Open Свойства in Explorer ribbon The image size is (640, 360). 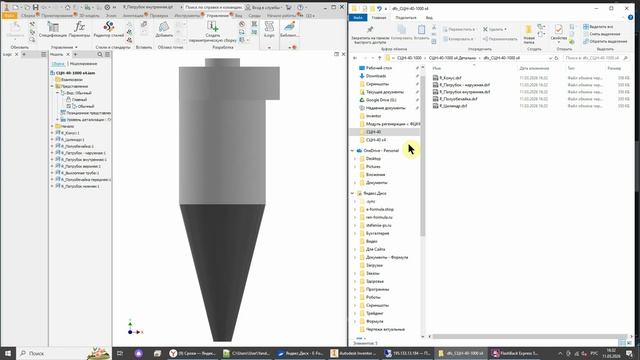pyautogui.click(x=558, y=33)
